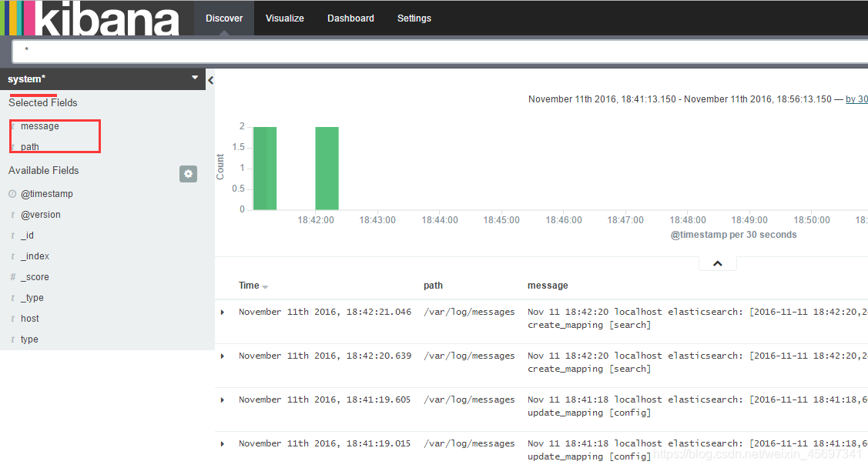Expand the 18:42:21.046 log row
868x468 pixels.
tap(223, 313)
